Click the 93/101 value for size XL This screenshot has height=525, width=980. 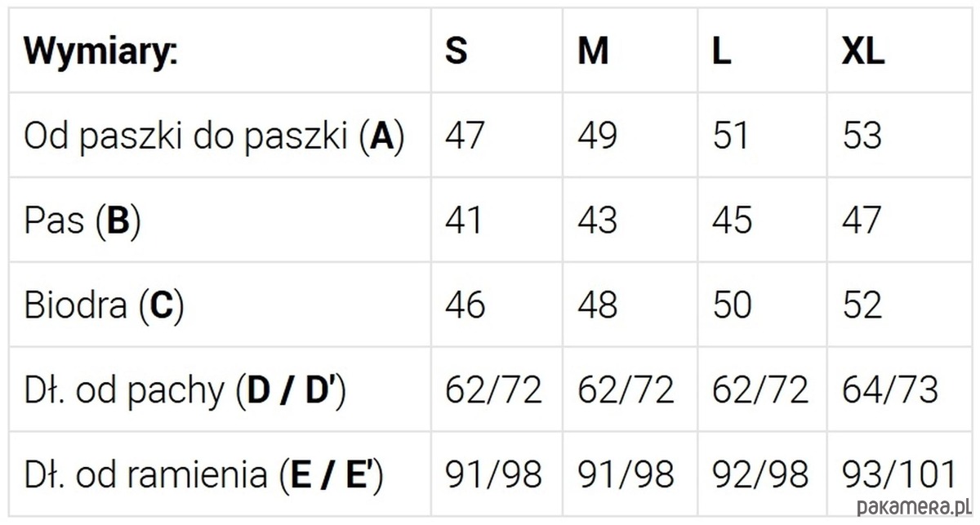click(x=898, y=475)
